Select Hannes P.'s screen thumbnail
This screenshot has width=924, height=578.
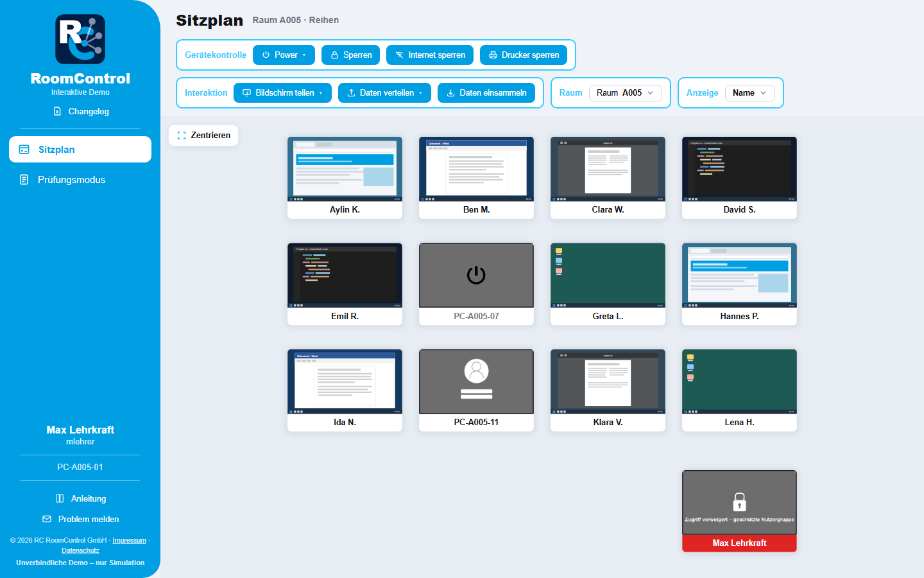click(739, 276)
